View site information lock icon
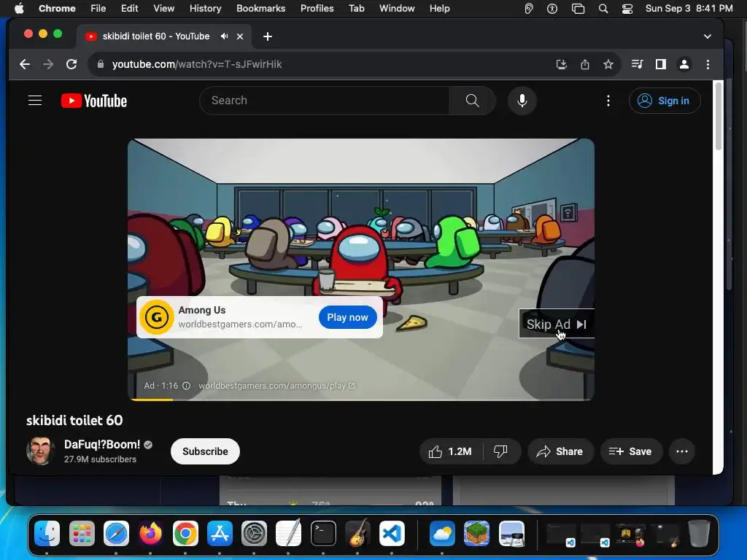 pos(101,64)
